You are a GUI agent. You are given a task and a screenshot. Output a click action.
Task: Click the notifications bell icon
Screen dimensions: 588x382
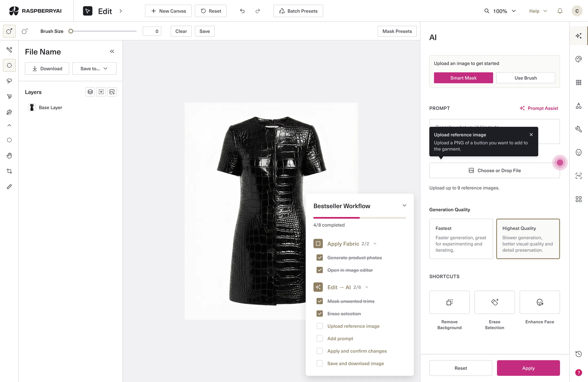coord(560,11)
